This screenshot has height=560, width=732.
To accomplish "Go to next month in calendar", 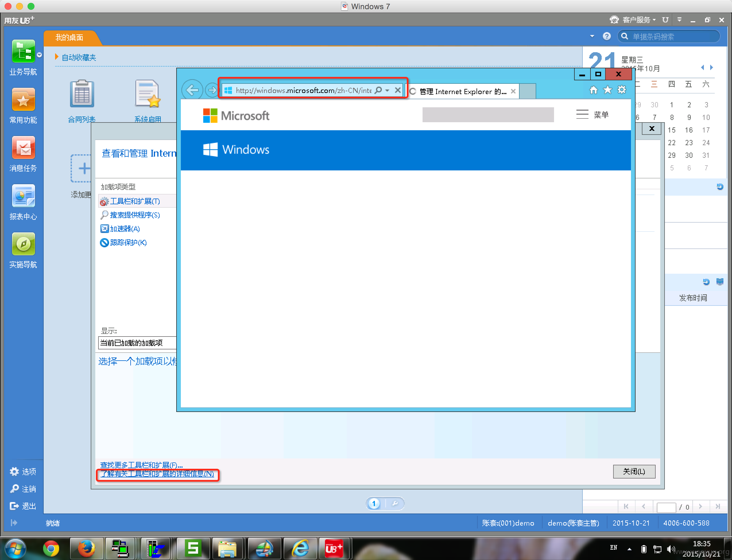I will pos(712,67).
